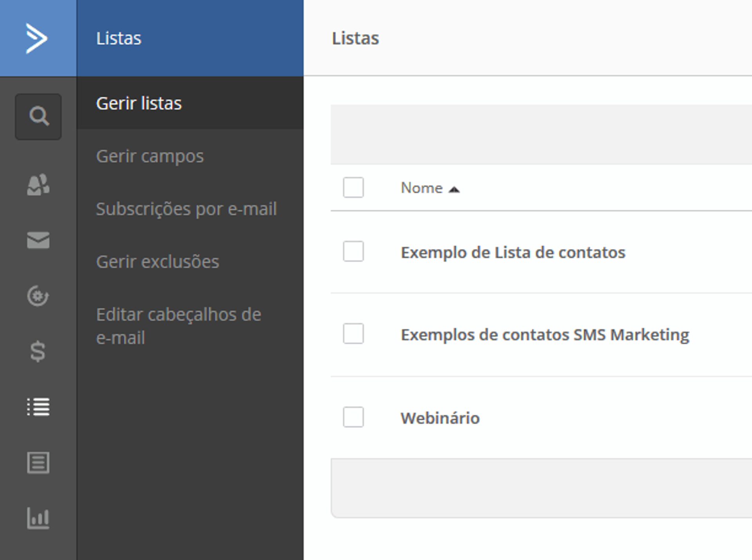Open the Campaigns envelope icon
Image resolution: width=752 pixels, height=560 pixels.
click(38, 240)
